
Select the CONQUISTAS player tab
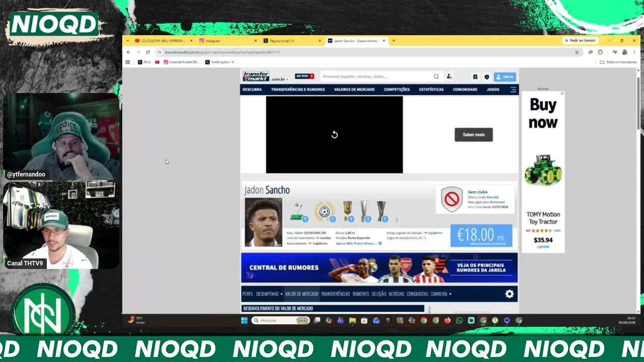pos(418,294)
